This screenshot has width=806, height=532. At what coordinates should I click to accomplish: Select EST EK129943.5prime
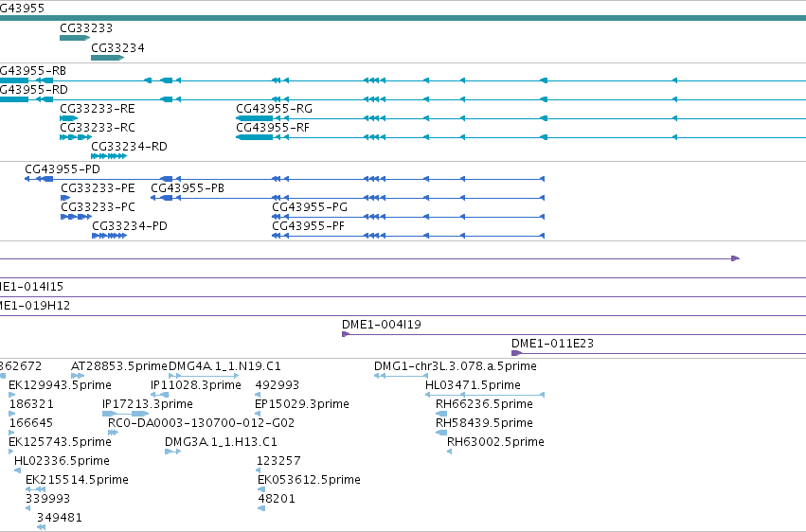point(60,385)
